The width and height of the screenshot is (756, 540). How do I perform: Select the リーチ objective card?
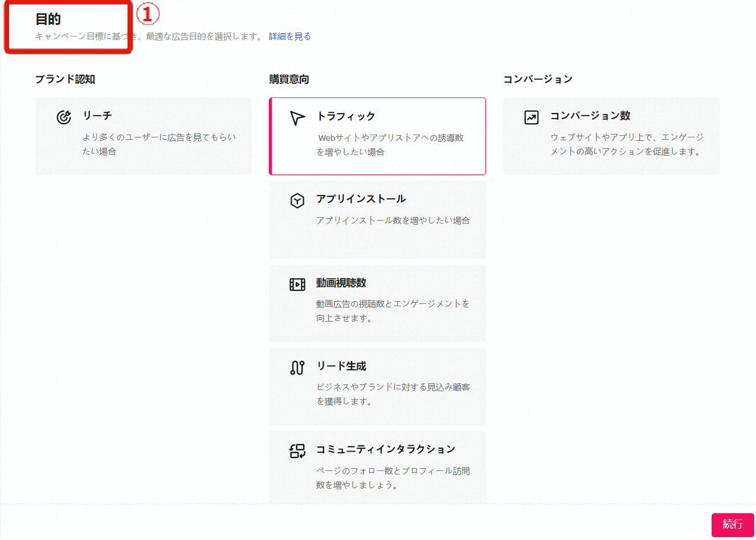144,136
